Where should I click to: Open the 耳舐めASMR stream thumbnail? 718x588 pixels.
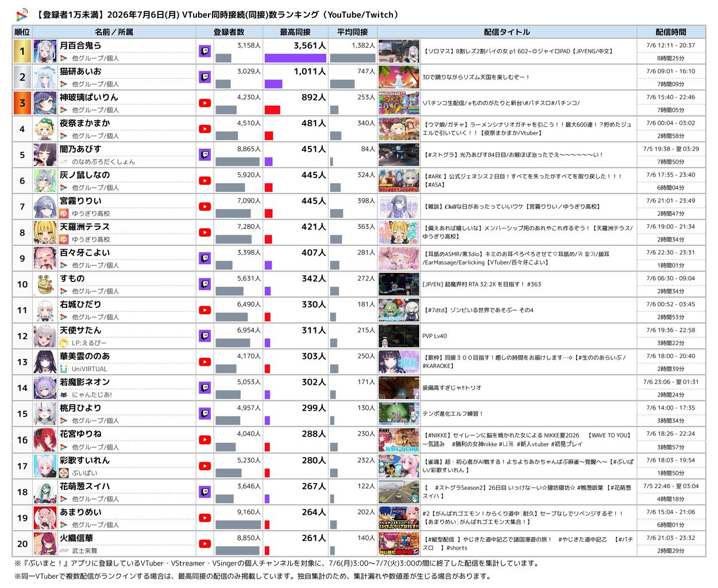[399, 258]
